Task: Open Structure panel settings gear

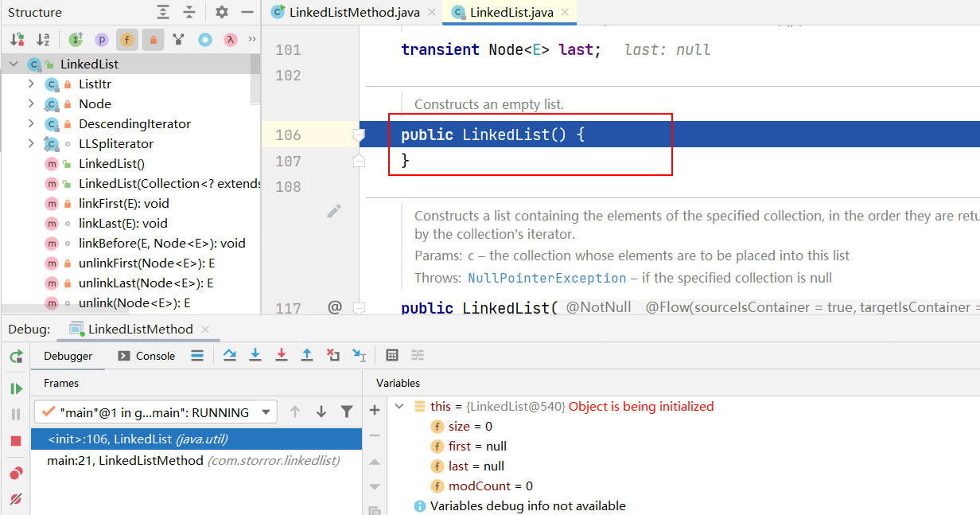Action: (222, 12)
